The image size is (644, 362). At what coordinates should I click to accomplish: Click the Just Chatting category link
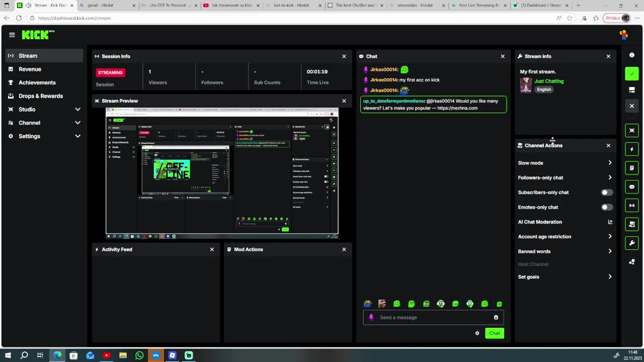pos(549,81)
